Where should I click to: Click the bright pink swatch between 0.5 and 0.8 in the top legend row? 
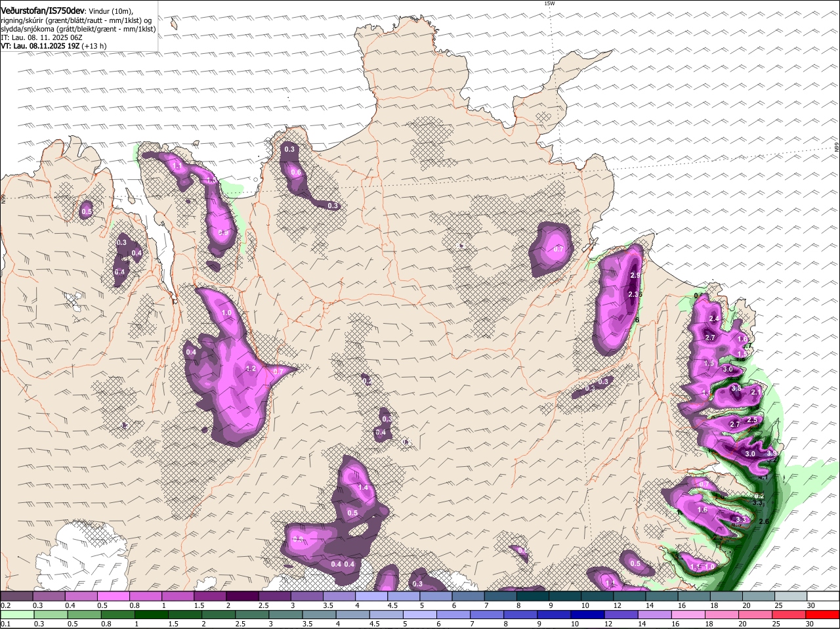(113, 596)
